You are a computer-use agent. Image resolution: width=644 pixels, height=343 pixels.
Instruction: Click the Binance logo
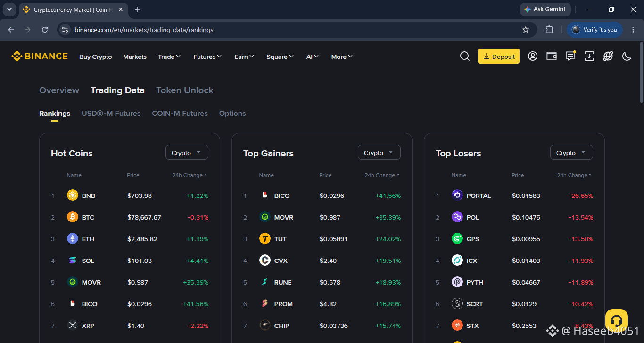(40, 56)
